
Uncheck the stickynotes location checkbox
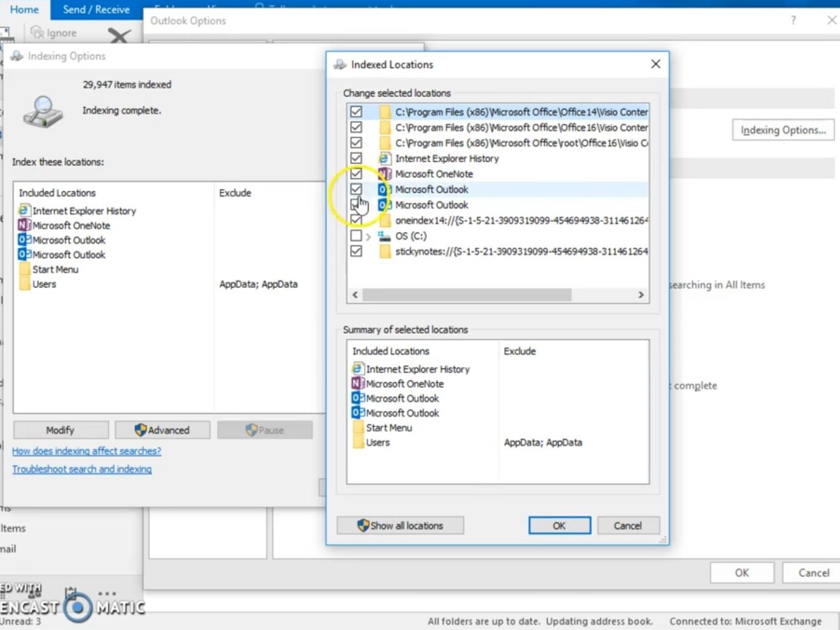(x=356, y=251)
